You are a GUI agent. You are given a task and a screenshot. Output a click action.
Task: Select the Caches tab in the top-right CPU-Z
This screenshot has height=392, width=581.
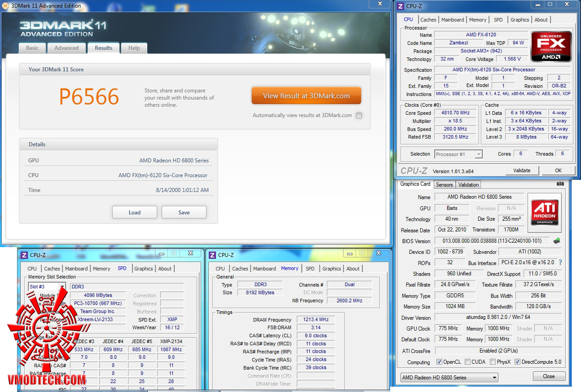tap(428, 20)
